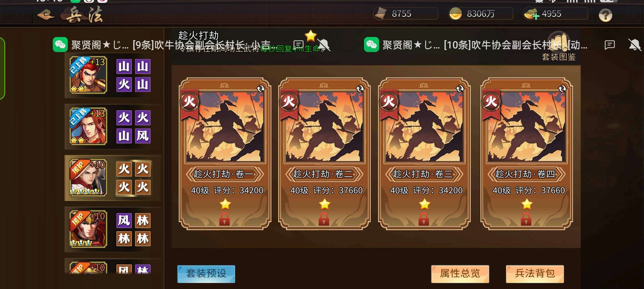Select the 趁火打劫·卷三 card
The height and width of the screenshot is (289, 644).
(424, 154)
